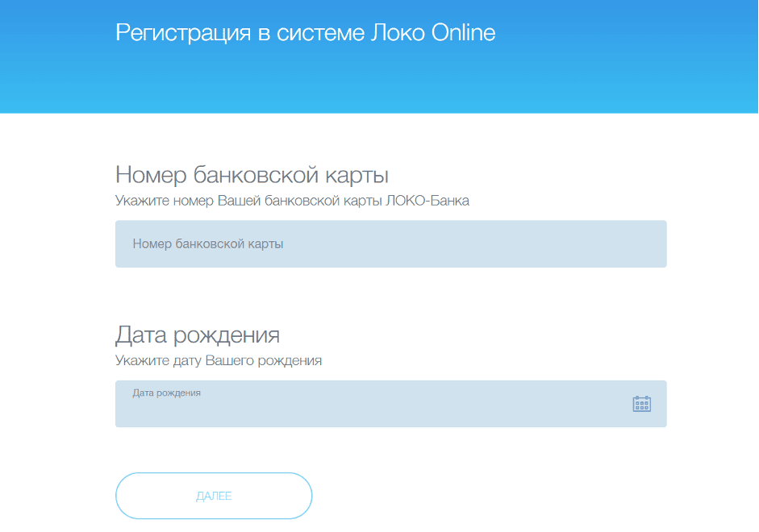Click the placeholder text inside the card number field
759x532 pixels.
pos(207,243)
